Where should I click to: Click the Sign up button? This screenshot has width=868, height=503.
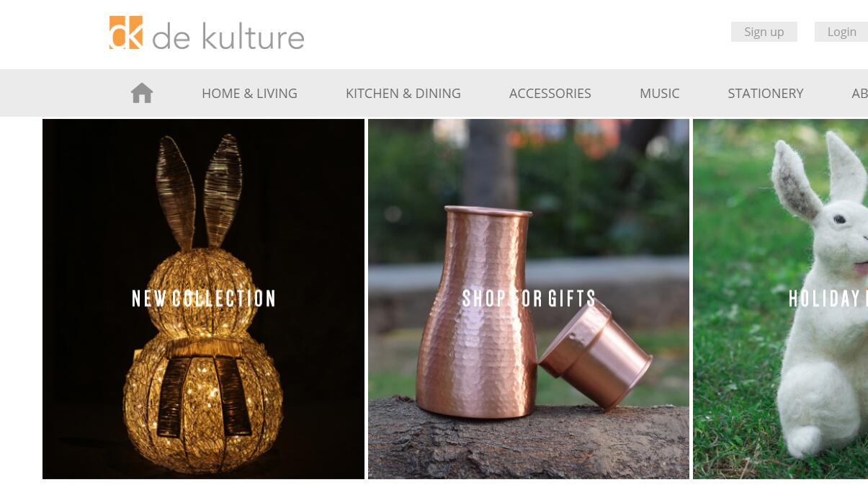coord(764,32)
